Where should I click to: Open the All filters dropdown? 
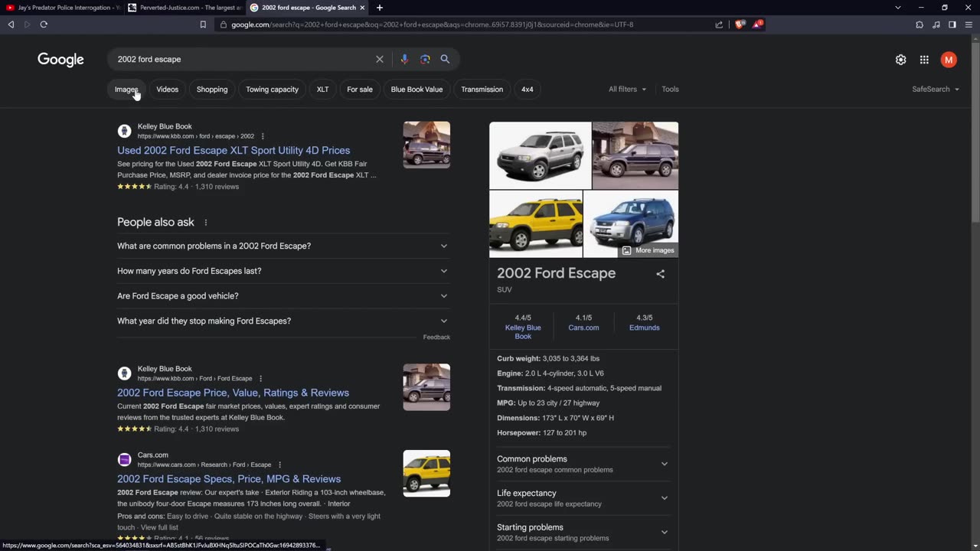(627, 90)
